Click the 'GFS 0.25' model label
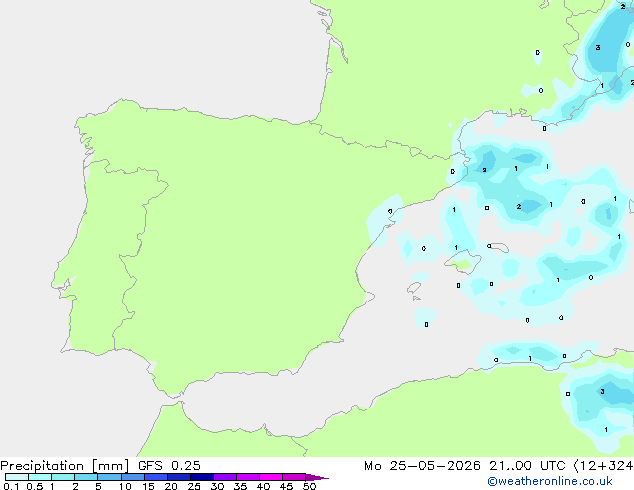 click(169, 466)
